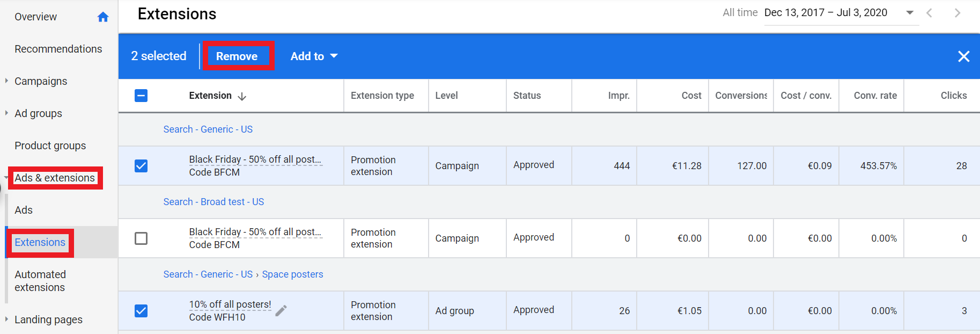This screenshot has height=334, width=980.
Task: Open Overview in the sidebar
Action: click(x=35, y=17)
